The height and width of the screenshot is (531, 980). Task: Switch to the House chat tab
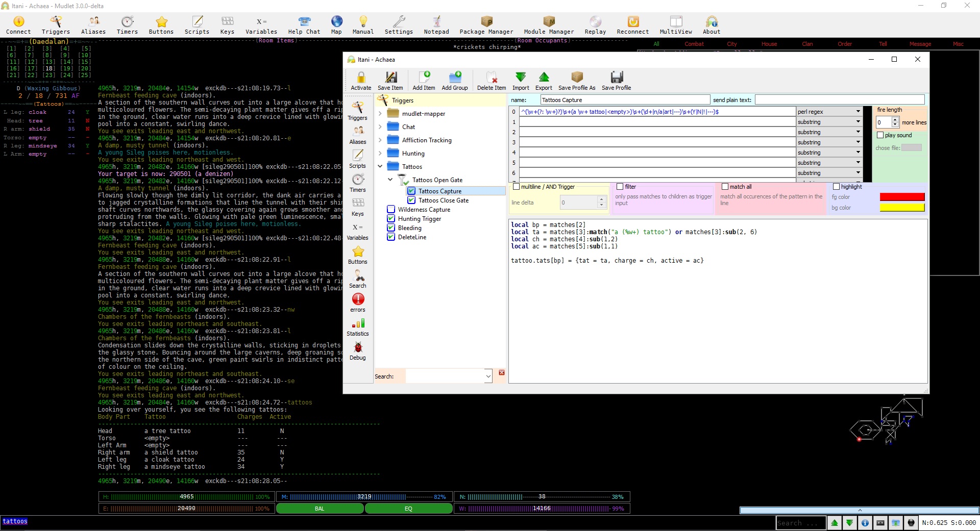(769, 44)
